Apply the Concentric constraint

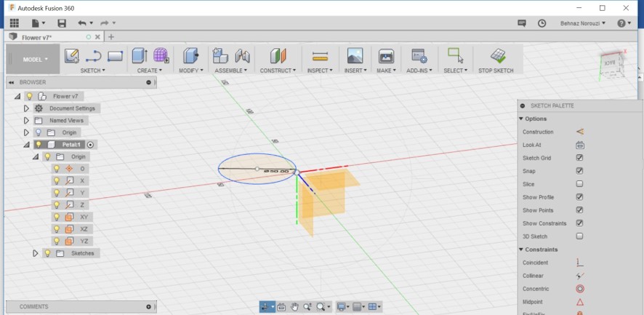coord(580,289)
